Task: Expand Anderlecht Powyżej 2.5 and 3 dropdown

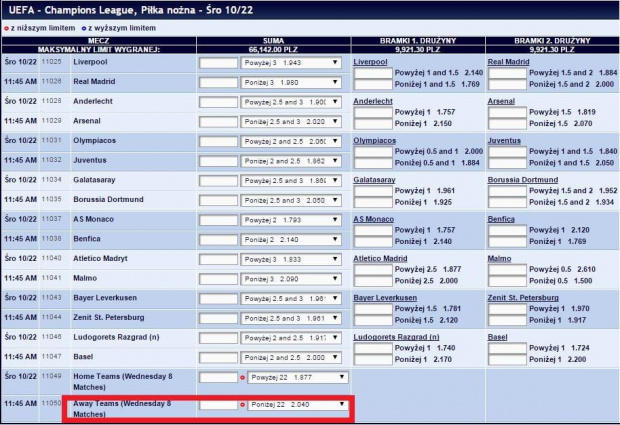Action: 291,102
